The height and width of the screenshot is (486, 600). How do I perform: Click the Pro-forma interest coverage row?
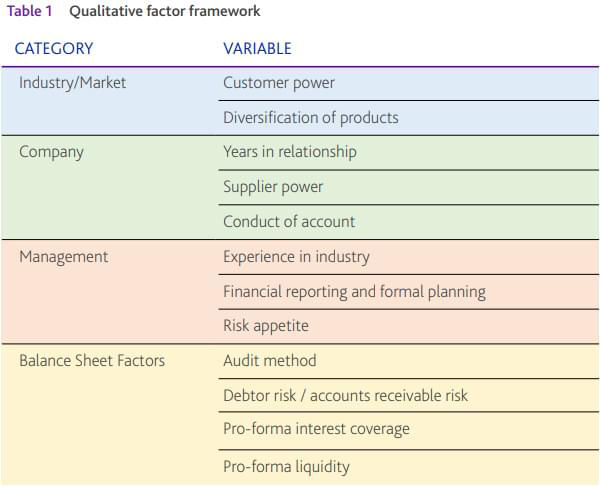click(x=316, y=429)
